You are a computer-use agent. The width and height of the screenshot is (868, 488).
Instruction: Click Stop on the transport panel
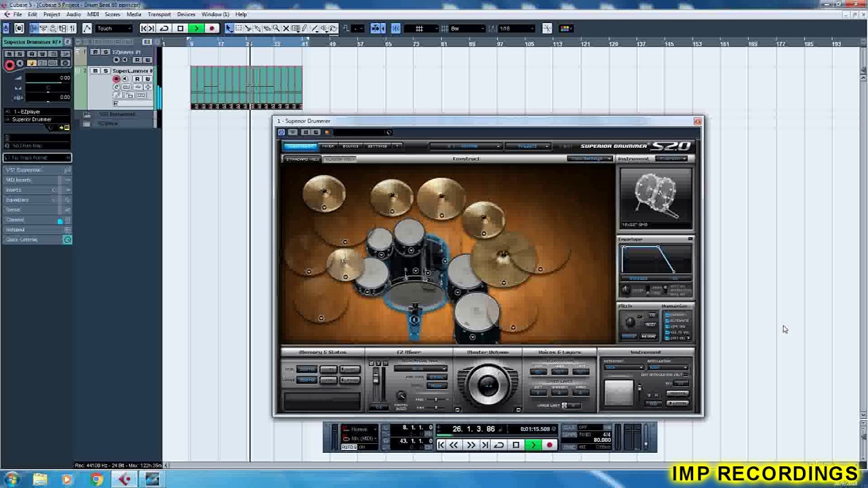[x=516, y=445]
